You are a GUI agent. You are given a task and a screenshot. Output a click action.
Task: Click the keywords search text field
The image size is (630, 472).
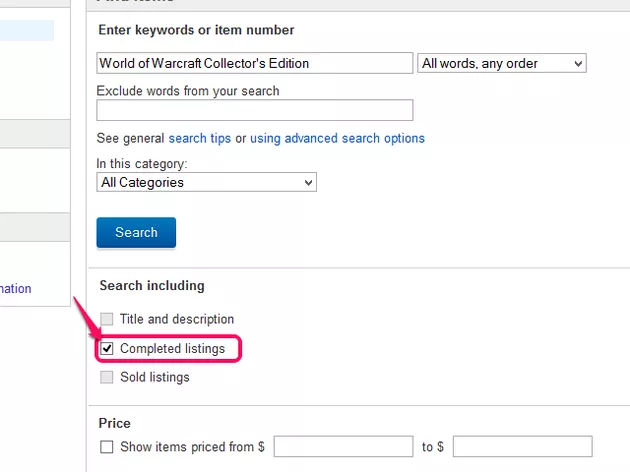pyautogui.click(x=255, y=63)
